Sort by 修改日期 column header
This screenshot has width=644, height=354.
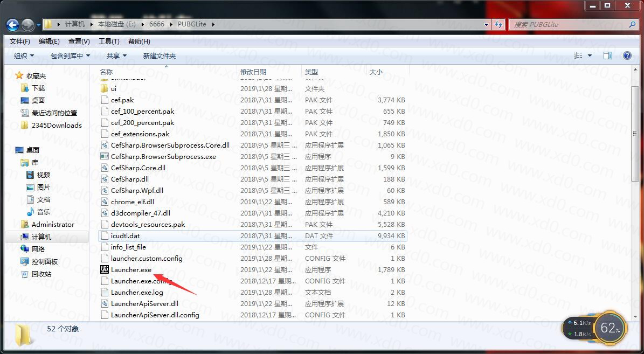pyautogui.click(x=253, y=72)
